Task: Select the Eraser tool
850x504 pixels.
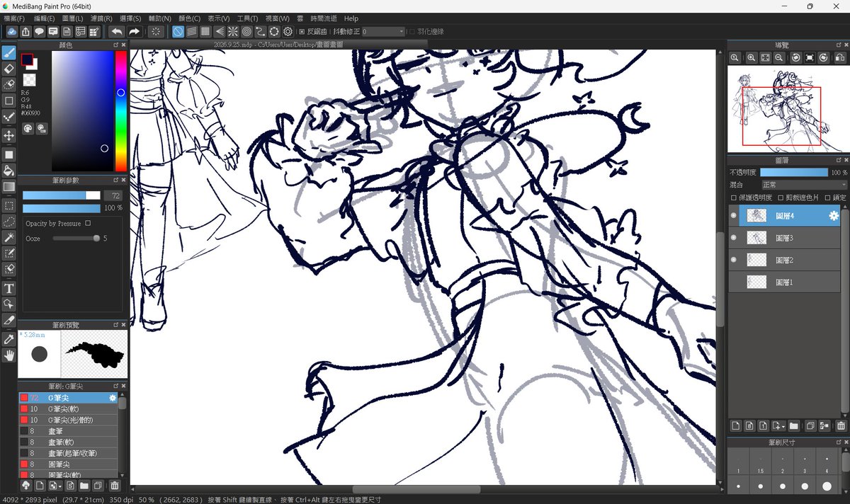Action: click(x=9, y=69)
